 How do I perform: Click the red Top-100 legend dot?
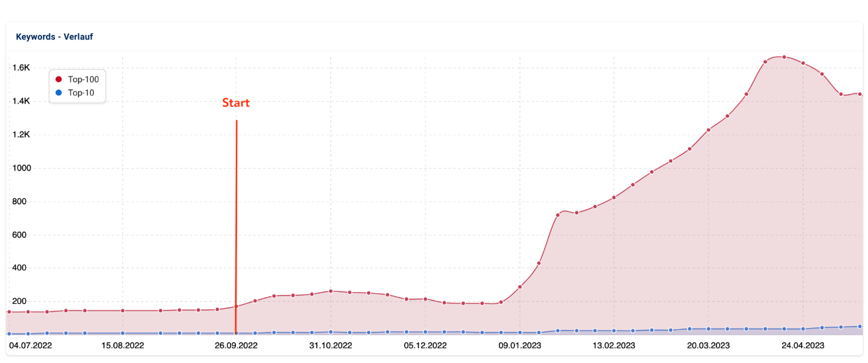point(58,79)
